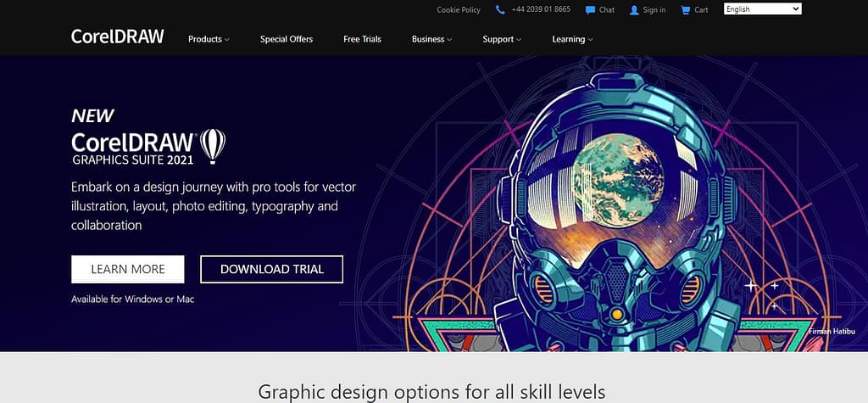Click the Cart link text
Image resolution: width=868 pixels, height=403 pixels.
point(701,10)
